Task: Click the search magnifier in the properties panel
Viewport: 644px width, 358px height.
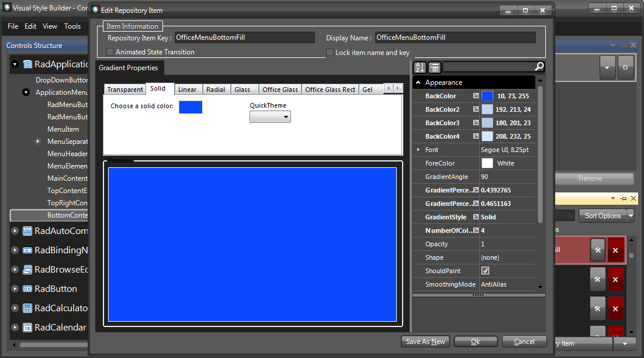Action: [x=538, y=67]
